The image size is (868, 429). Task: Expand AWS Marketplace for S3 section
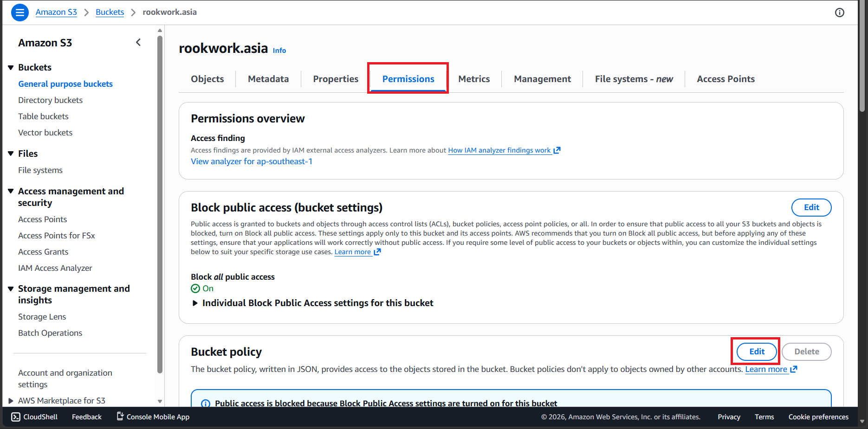11,401
